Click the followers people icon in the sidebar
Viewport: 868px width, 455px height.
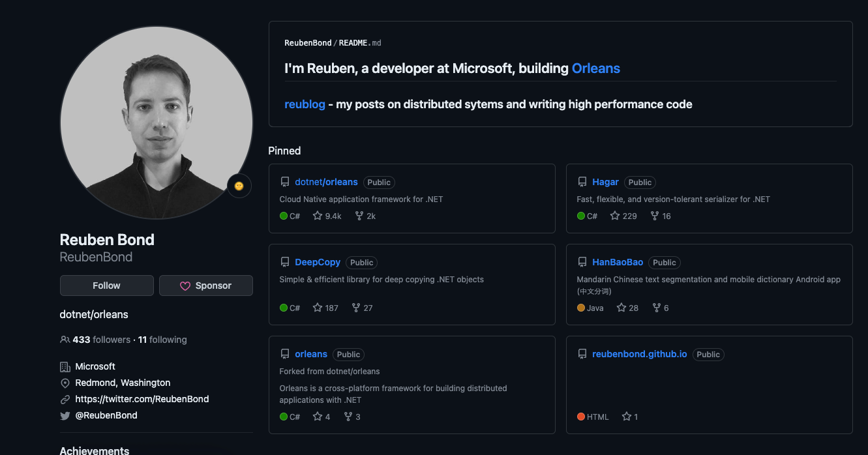(65, 340)
